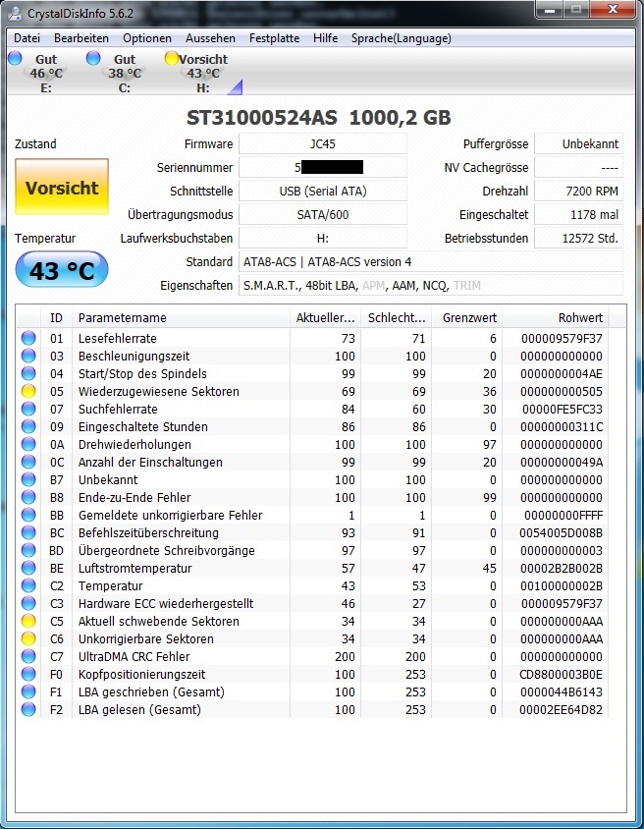
Task: Click the Übertragungsmodus field SATA/600
Action: 323,215
